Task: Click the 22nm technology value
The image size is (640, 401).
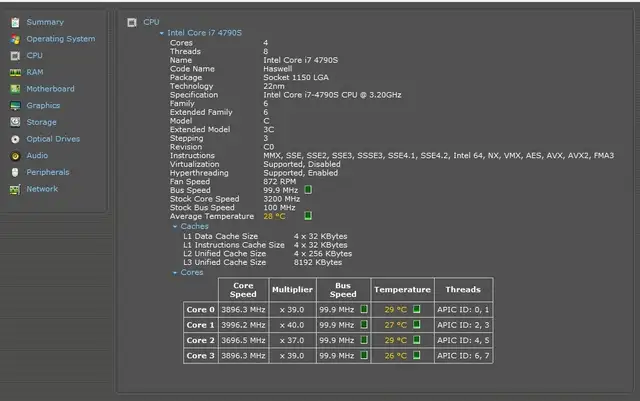Action: [x=274, y=86]
